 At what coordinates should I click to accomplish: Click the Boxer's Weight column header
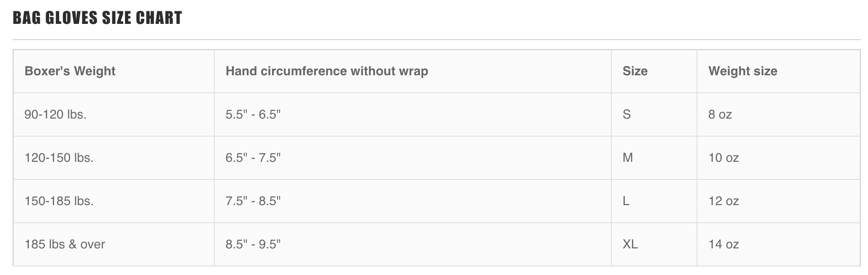point(70,71)
